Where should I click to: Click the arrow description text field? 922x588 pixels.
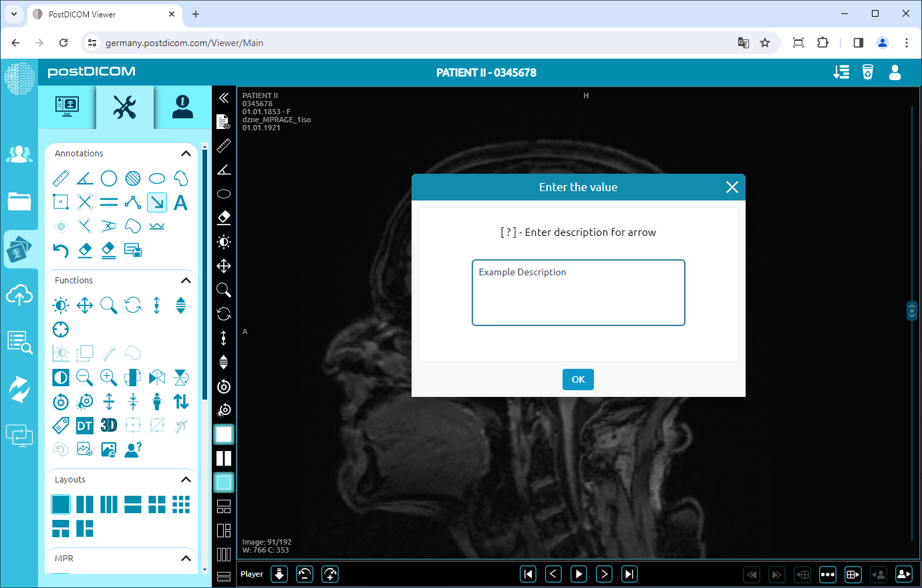tap(578, 293)
